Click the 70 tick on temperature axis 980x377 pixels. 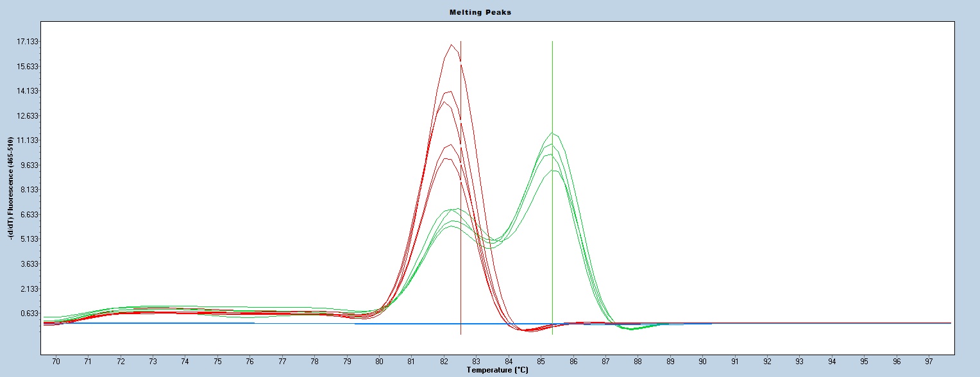pos(56,362)
